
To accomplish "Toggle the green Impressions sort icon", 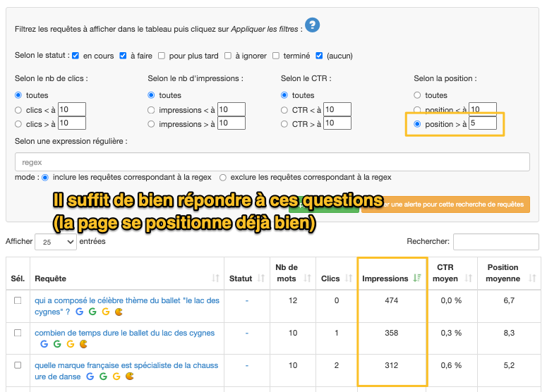I will 417,278.
